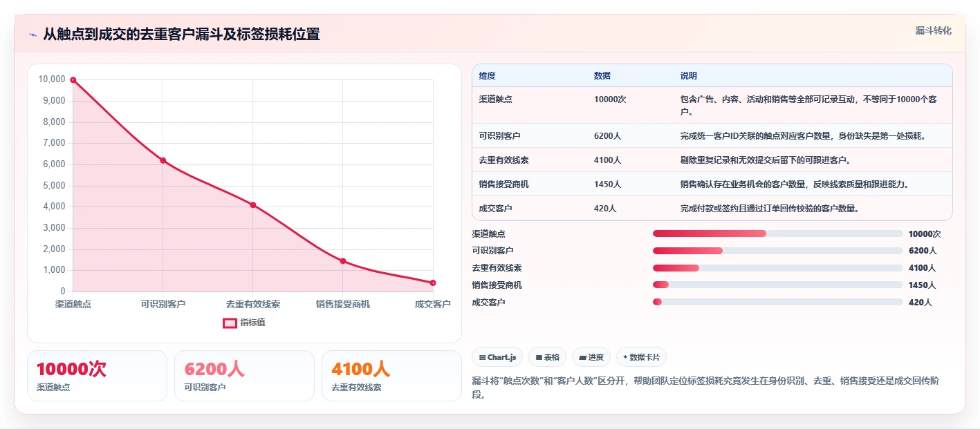Click the 420人 value beside the progress bar

pos(921,303)
